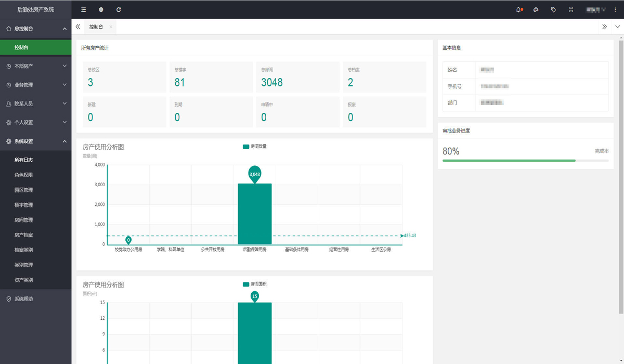Expand the 业务管理 sidebar menu

click(35, 85)
